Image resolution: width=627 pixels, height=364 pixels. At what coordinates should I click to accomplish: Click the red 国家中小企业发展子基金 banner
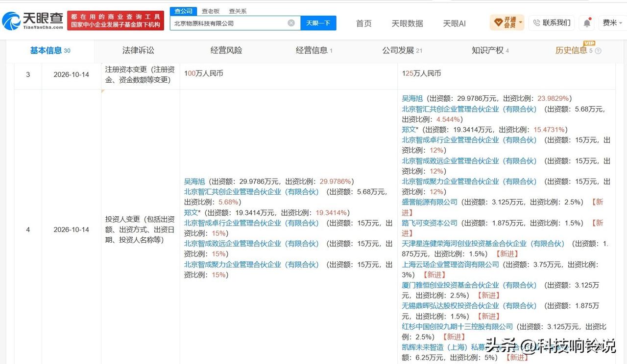click(x=116, y=21)
